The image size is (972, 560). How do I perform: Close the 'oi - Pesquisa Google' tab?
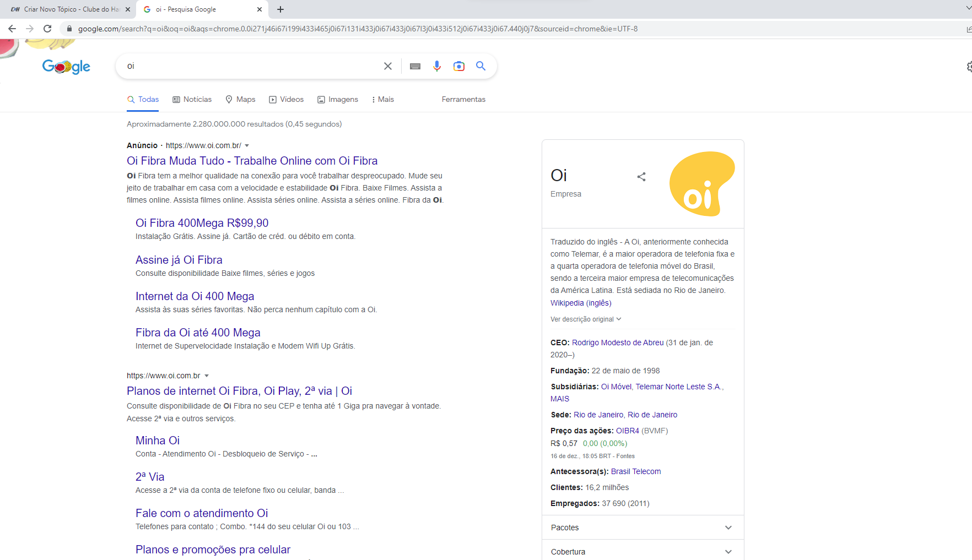[260, 9]
